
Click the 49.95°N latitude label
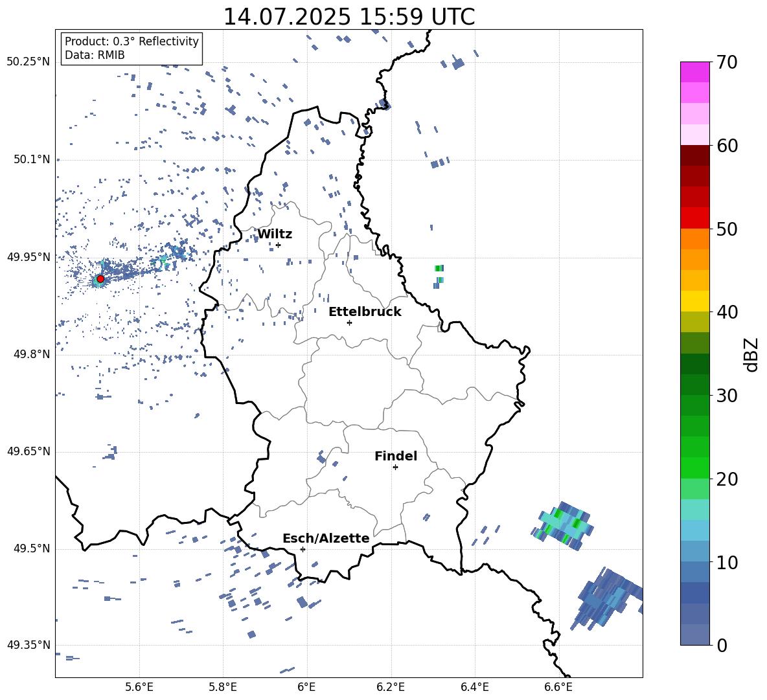click(29, 257)
